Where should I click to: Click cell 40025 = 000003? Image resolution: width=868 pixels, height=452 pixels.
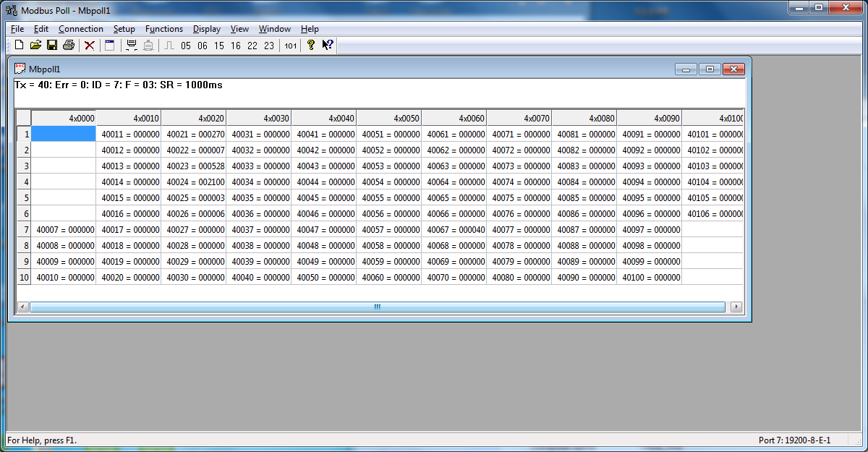(194, 197)
